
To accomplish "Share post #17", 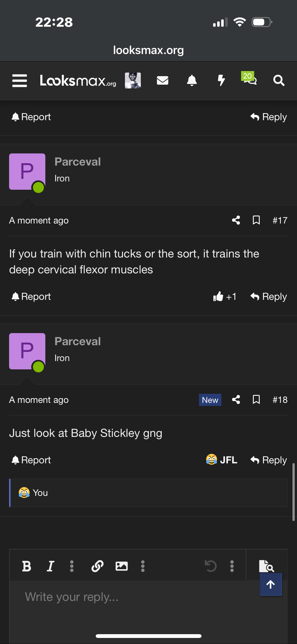I will point(236,220).
